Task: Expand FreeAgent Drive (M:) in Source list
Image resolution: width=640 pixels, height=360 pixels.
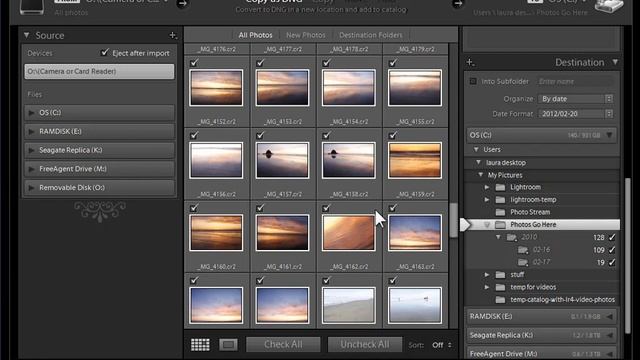Action: 31,169
